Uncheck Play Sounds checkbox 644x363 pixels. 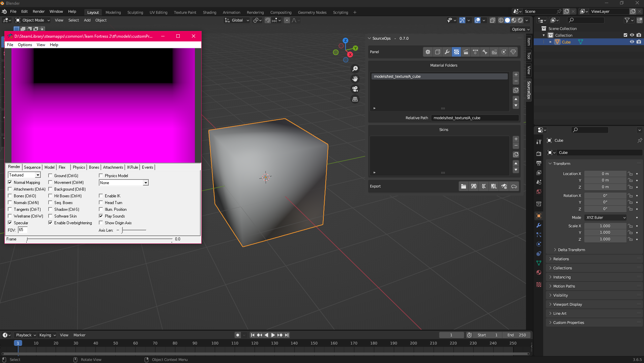101,216
